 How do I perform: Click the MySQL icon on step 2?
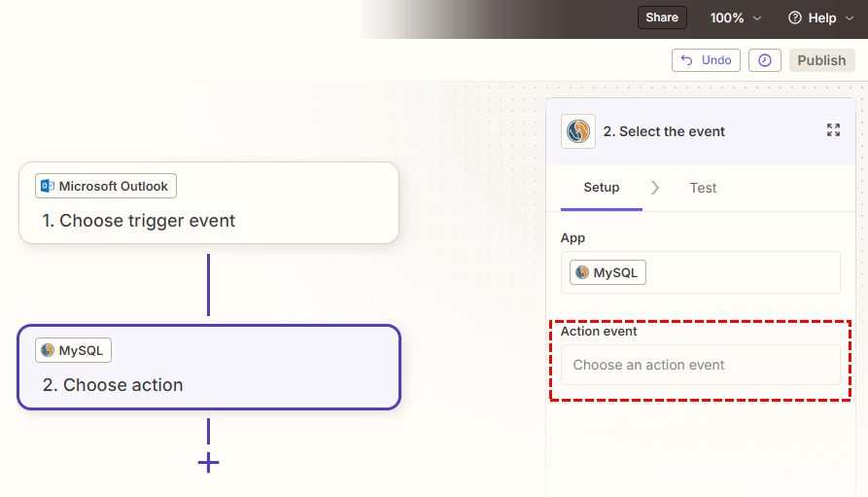pos(47,350)
